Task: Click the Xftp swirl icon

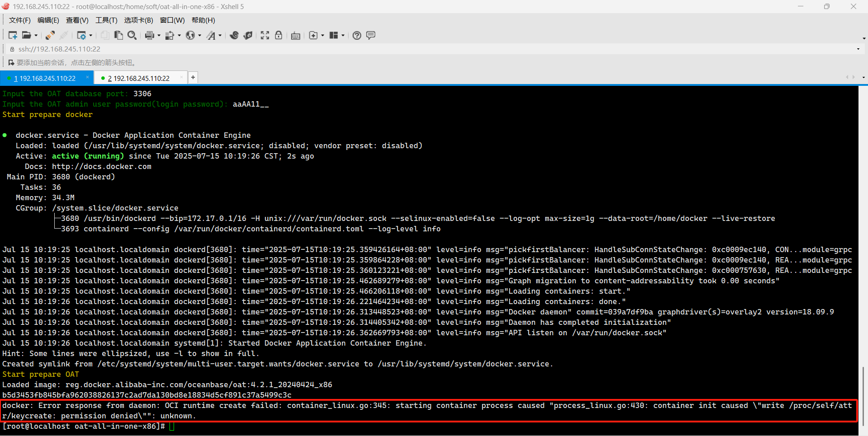Action: pyautogui.click(x=234, y=35)
